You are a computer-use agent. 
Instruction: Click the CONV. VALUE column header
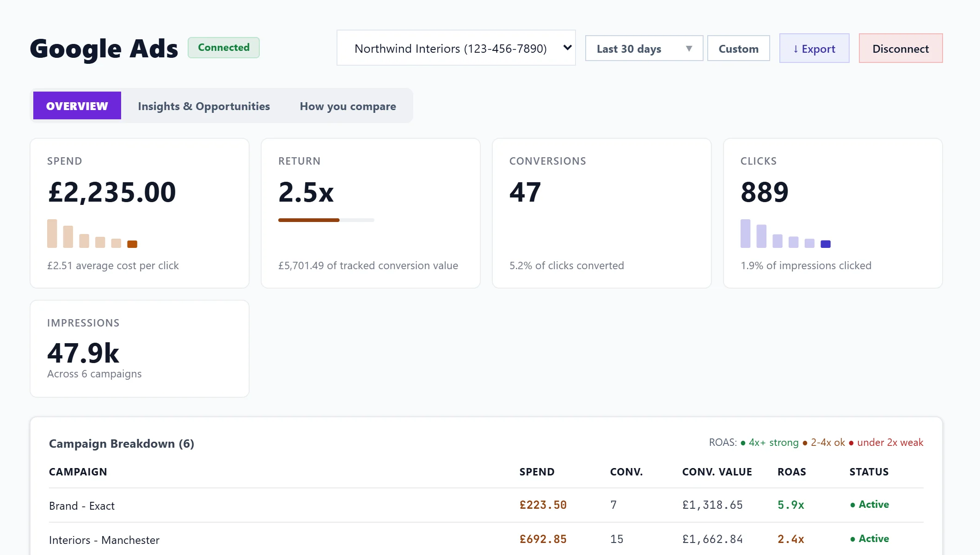click(x=717, y=472)
